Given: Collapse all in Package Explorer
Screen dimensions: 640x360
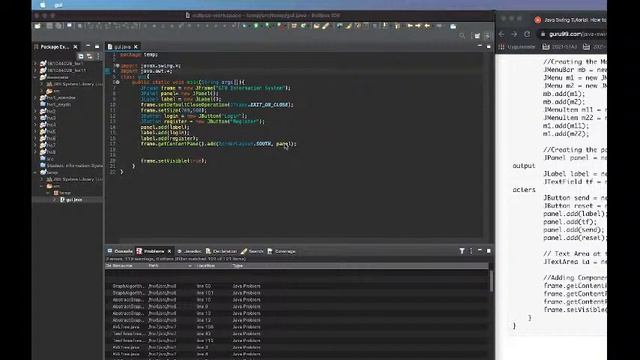Looking at the screenshot, I should [81, 56].
